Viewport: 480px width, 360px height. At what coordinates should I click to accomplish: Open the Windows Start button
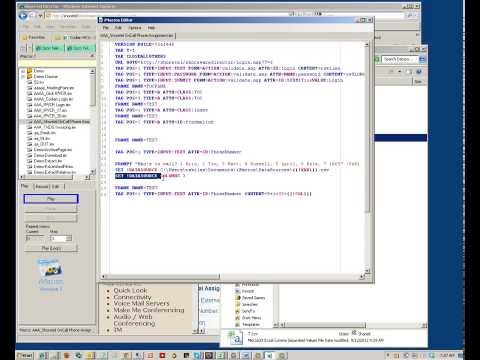point(25,356)
